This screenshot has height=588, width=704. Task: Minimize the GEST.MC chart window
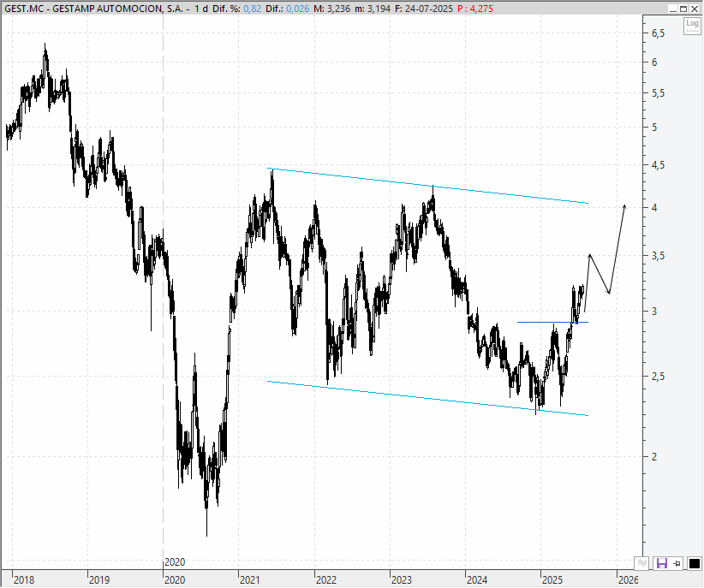click(x=672, y=9)
